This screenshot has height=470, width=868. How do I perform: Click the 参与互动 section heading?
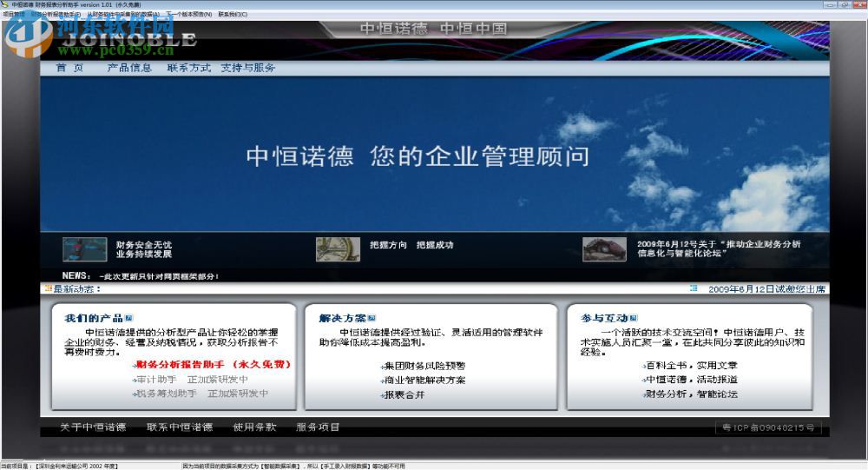[x=604, y=318]
